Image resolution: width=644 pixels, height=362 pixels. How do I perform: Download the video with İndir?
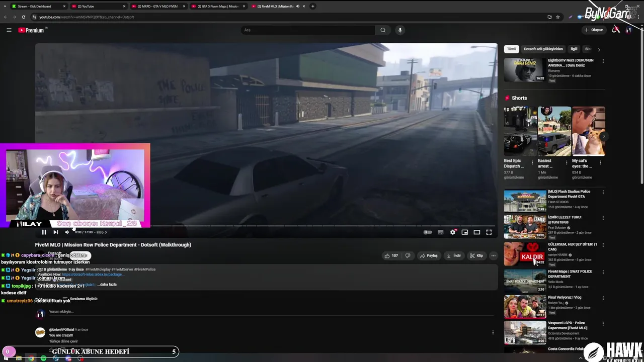(454, 256)
